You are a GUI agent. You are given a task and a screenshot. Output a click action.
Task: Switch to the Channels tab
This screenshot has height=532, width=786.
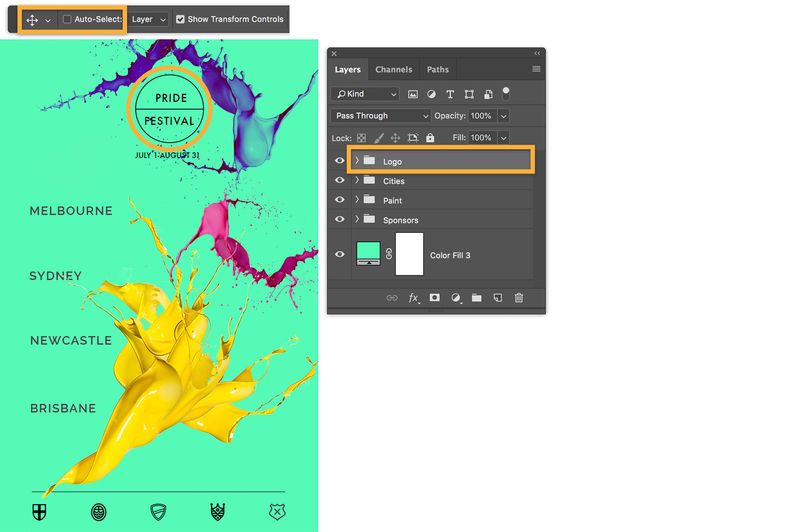[x=393, y=69]
